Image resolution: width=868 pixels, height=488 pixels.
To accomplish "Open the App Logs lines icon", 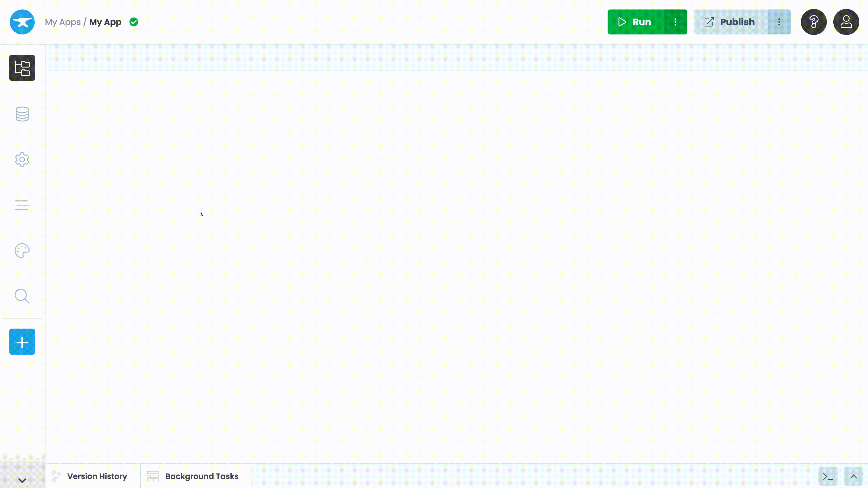I will pyautogui.click(x=22, y=205).
